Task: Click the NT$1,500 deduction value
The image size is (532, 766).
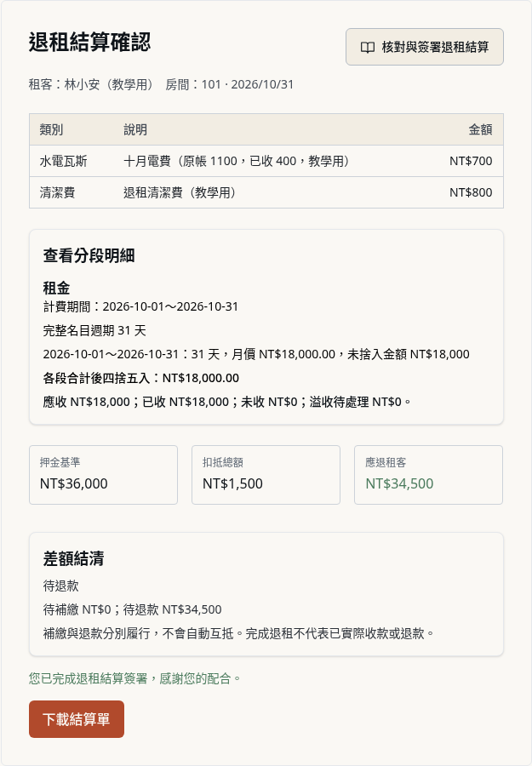Action: point(232,483)
